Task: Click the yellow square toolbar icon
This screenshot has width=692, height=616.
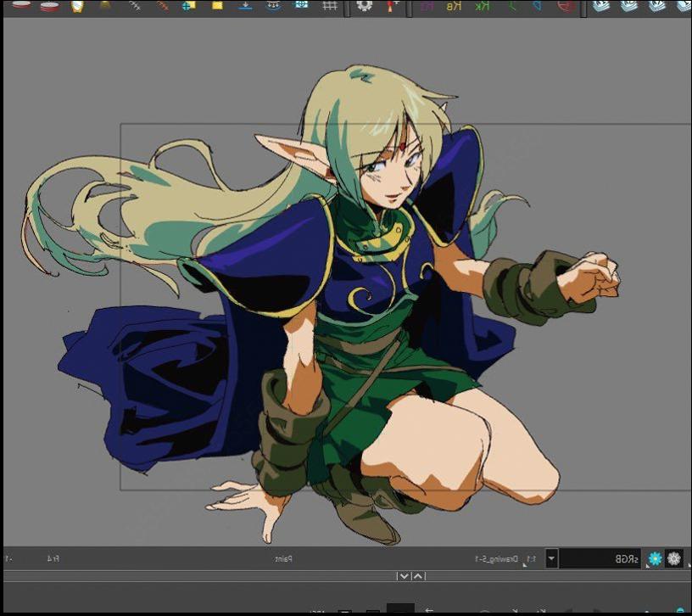Action: [x=217, y=5]
